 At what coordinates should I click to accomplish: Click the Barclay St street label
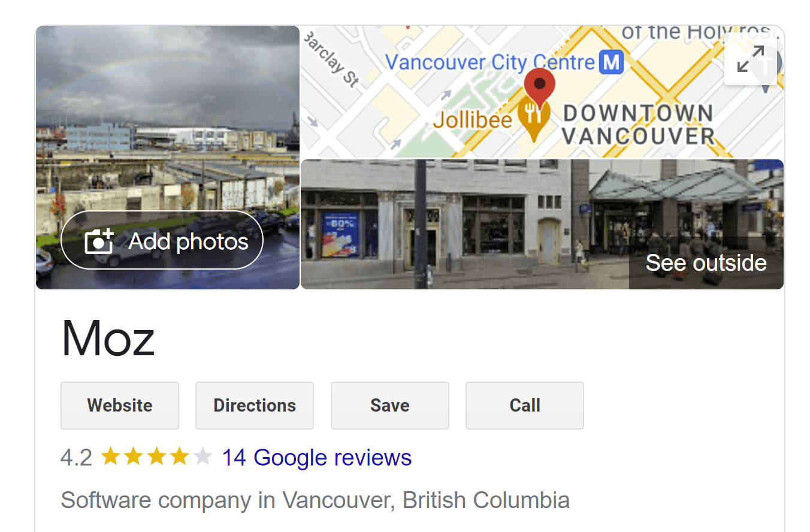click(x=332, y=61)
